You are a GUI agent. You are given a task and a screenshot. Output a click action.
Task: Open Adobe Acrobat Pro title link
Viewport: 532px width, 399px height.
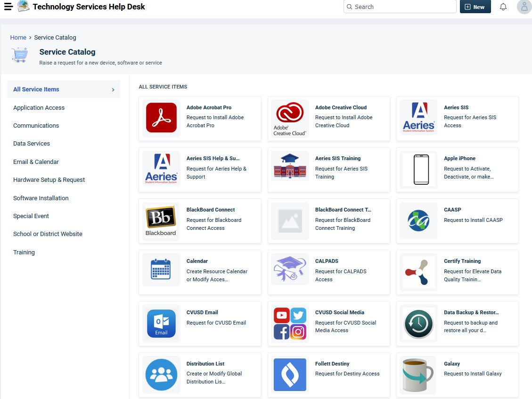(x=209, y=107)
